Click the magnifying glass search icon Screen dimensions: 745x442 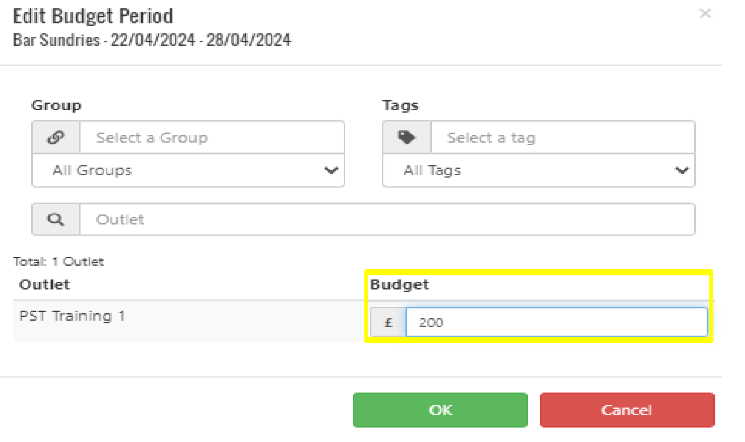(x=56, y=219)
